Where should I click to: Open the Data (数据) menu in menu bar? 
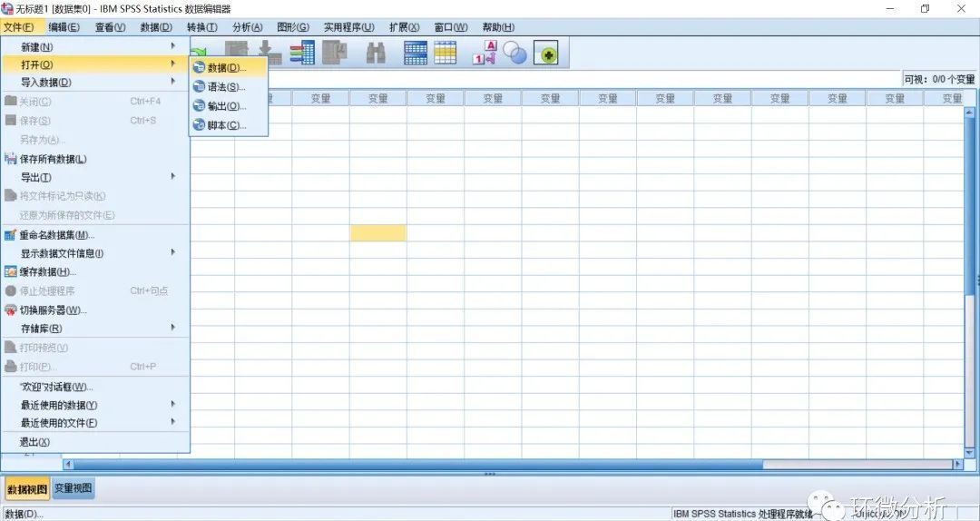click(x=156, y=27)
